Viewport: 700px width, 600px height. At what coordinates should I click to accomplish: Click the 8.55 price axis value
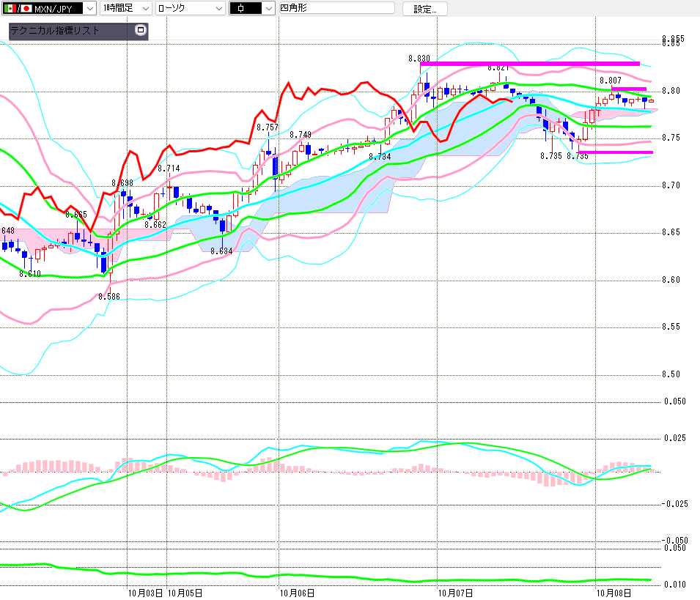click(x=671, y=327)
